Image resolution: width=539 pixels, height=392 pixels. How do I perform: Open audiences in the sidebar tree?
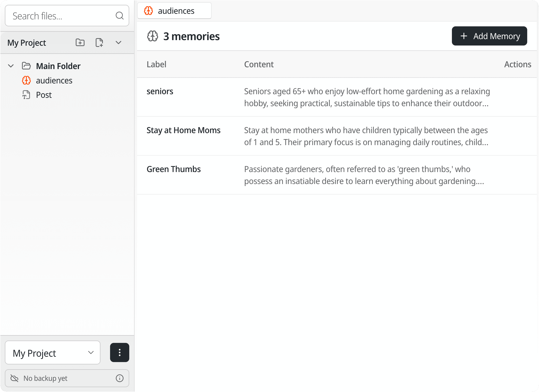[x=54, y=80]
